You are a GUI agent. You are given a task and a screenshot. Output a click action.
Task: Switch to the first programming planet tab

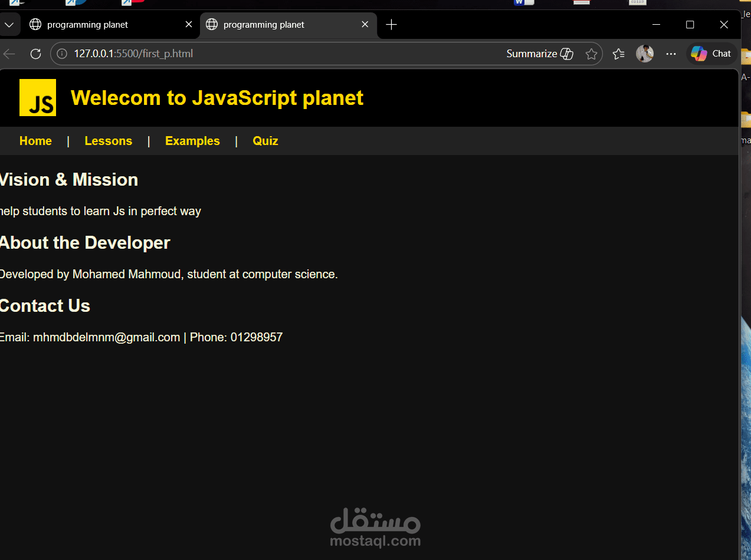coord(97,24)
